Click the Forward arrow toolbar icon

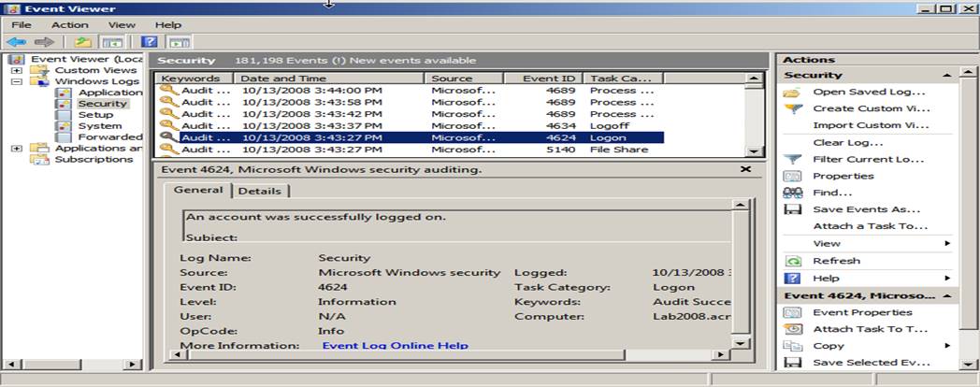point(43,42)
